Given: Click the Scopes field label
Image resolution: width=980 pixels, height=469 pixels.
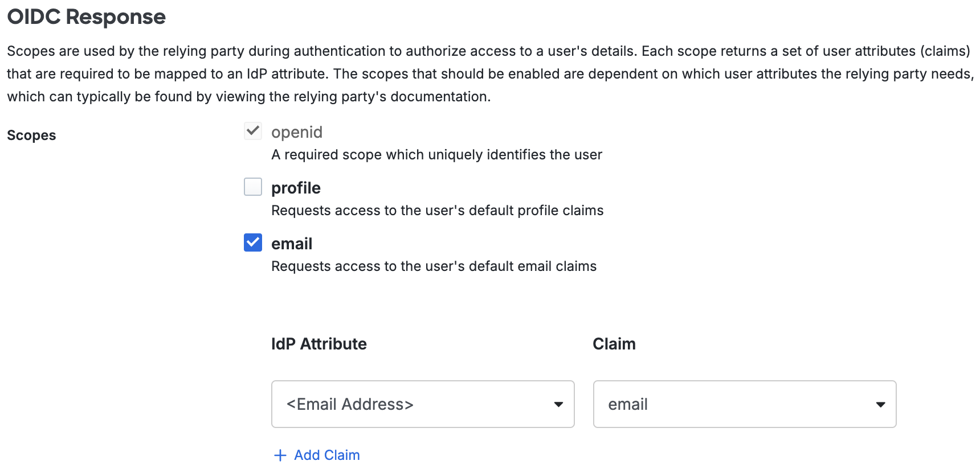Looking at the screenshot, I should (31, 135).
